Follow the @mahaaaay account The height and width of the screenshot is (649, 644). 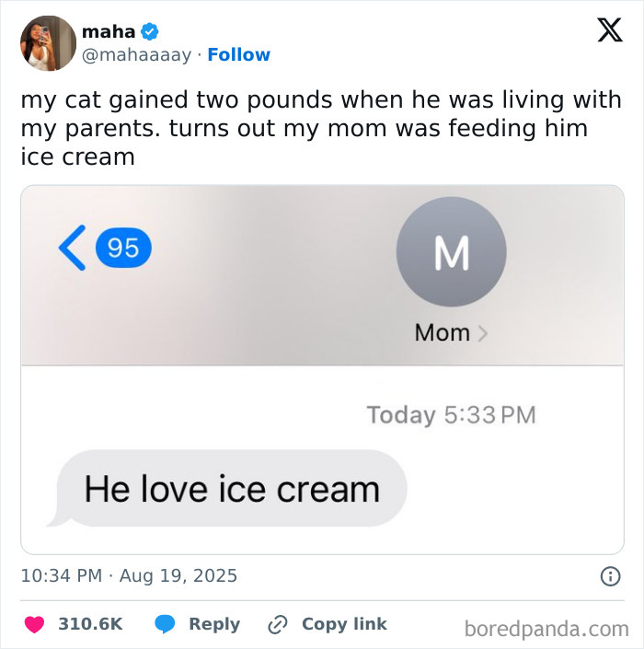[x=239, y=55]
